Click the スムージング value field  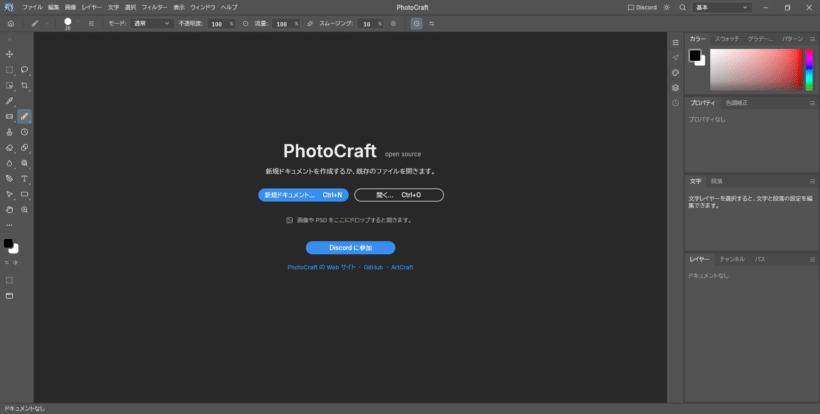(x=371, y=24)
